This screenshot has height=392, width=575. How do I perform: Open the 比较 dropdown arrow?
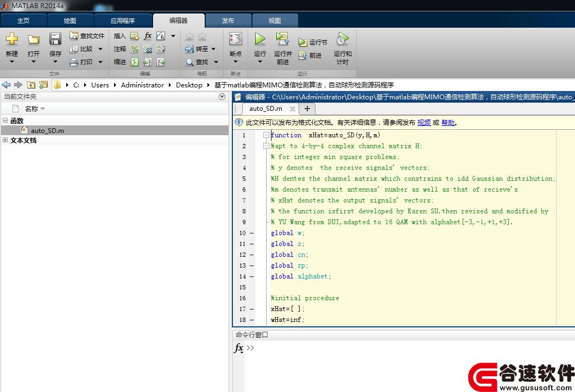[100, 49]
